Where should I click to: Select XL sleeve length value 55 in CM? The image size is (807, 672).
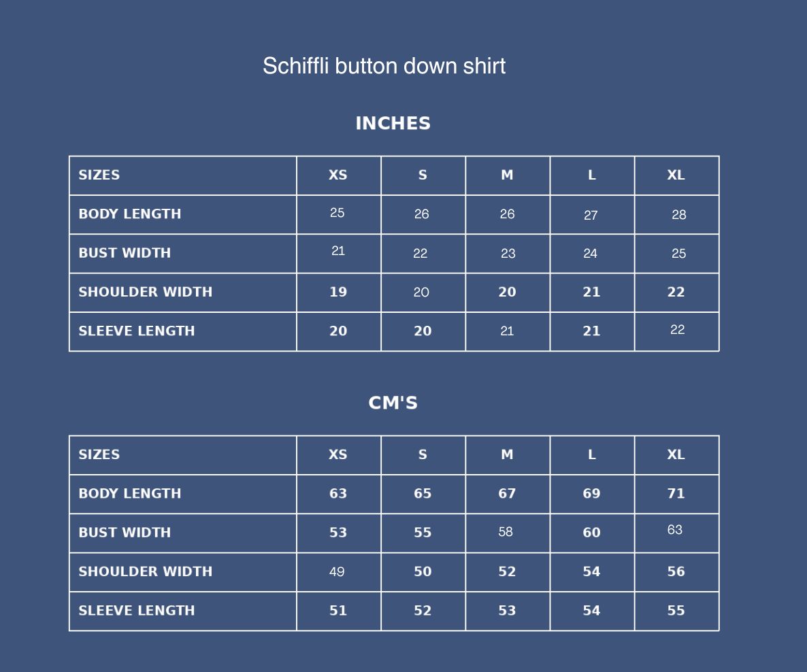[x=676, y=611]
